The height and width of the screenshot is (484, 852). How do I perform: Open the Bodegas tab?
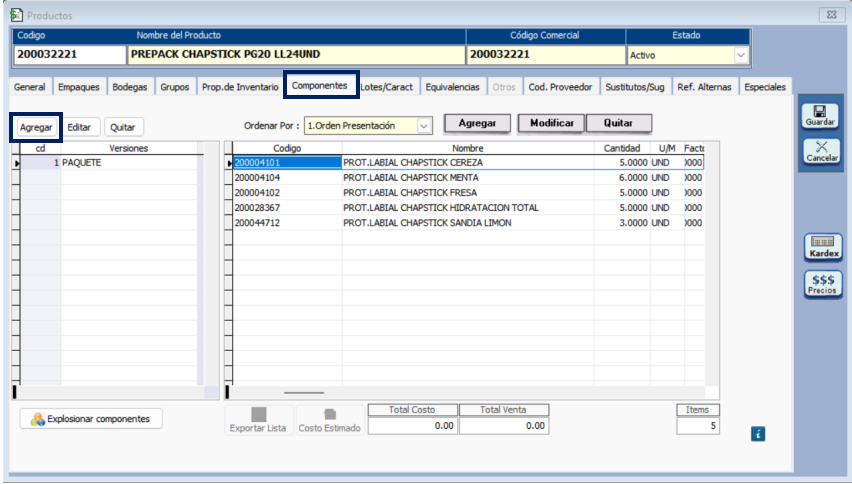tap(130, 87)
